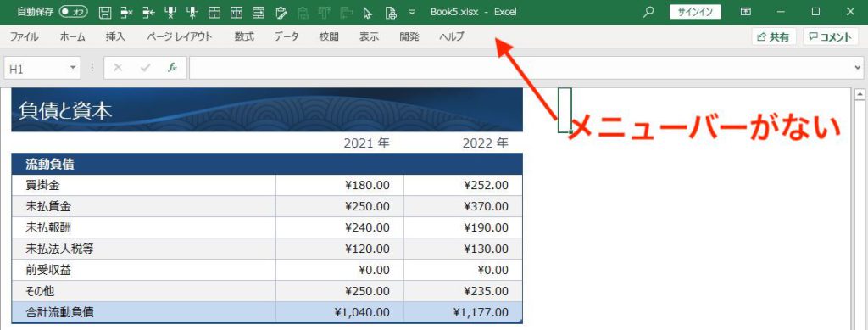Select the その他 label cell
The height and width of the screenshot is (330, 868).
(143, 291)
